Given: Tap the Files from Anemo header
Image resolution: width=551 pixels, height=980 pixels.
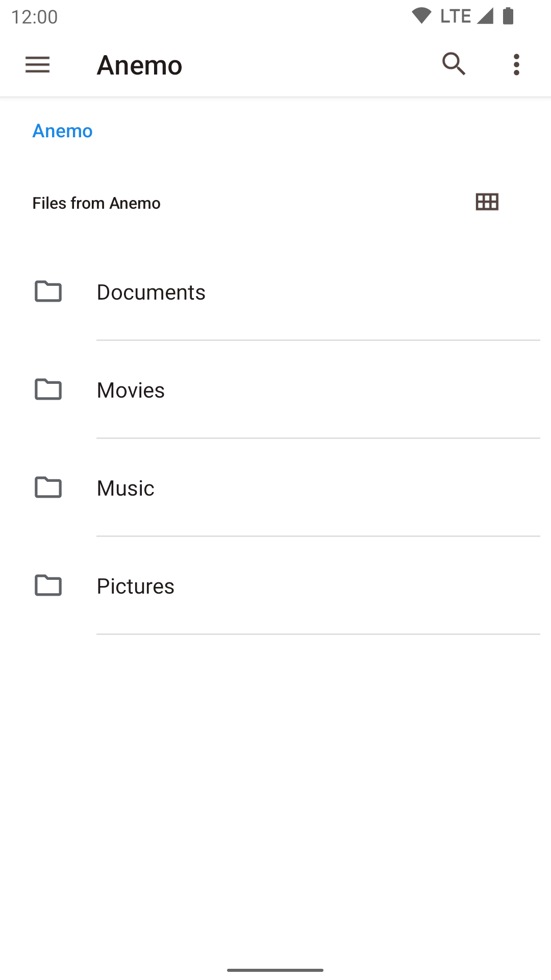Looking at the screenshot, I should [96, 203].
